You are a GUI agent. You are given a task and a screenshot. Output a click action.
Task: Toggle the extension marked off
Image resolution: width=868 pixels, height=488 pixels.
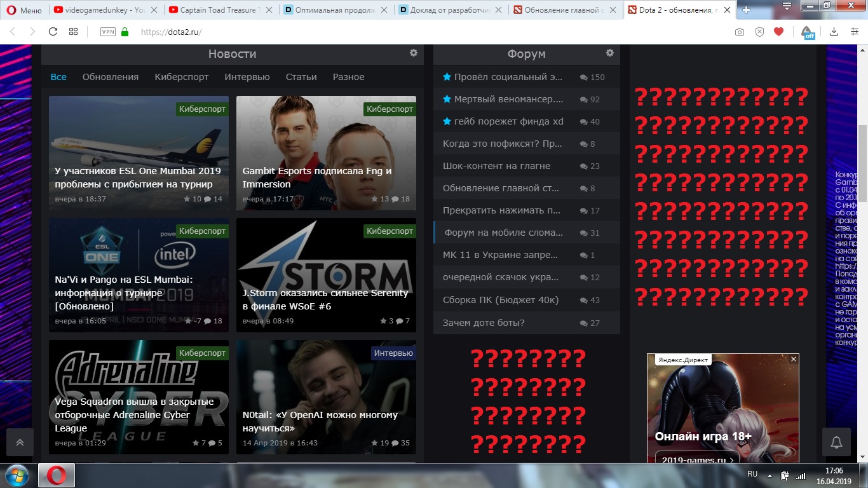[807, 32]
